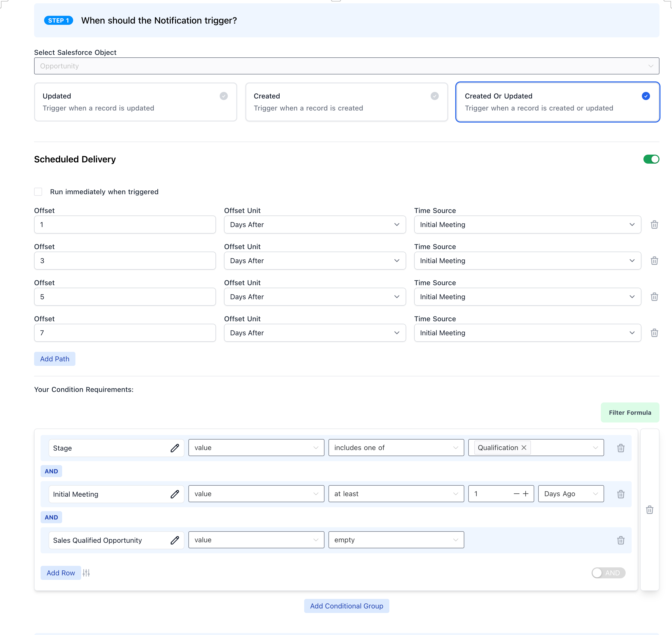This screenshot has width=672, height=635.
Task: Delete the offset 3 schedule row
Action: tap(654, 261)
